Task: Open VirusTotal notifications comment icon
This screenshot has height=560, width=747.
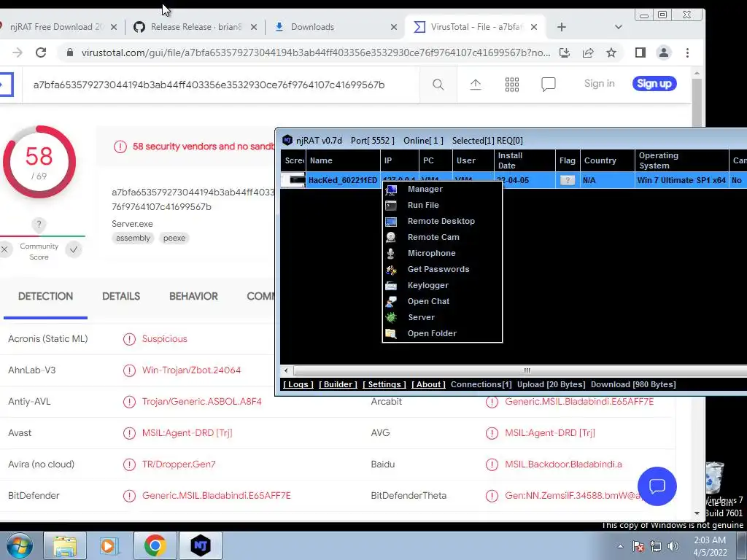Action: (x=549, y=85)
